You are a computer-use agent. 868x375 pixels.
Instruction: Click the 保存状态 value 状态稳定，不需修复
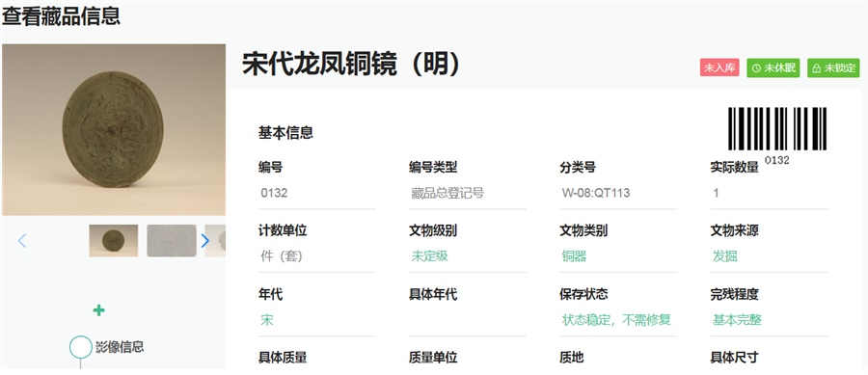click(616, 320)
